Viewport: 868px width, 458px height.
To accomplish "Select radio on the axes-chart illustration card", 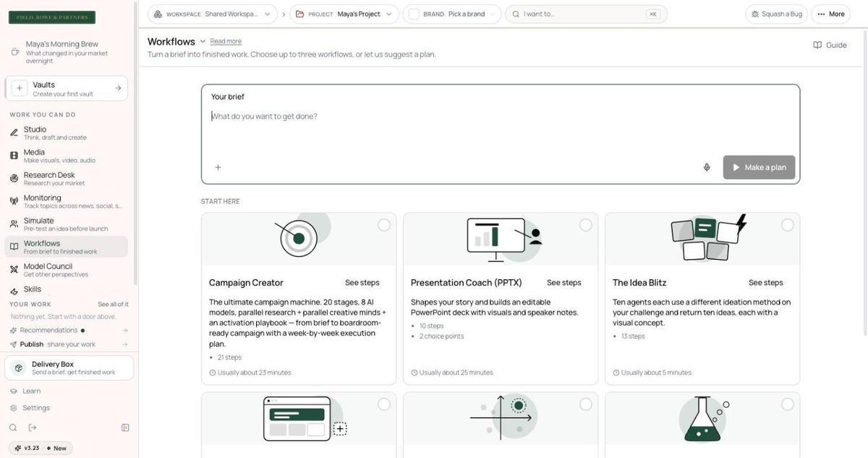I will pyautogui.click(x=586, y=404).
